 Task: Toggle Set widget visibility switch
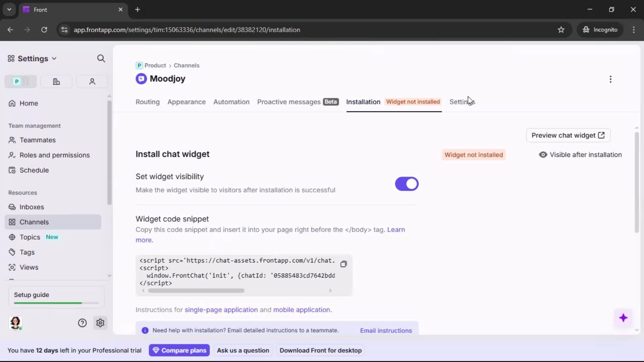406,184
